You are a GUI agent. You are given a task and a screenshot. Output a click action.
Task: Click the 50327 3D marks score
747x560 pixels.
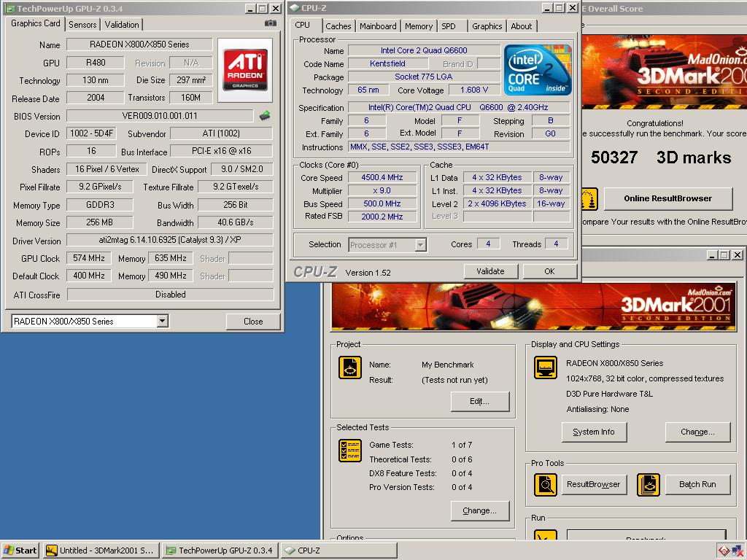coord(661,157)
